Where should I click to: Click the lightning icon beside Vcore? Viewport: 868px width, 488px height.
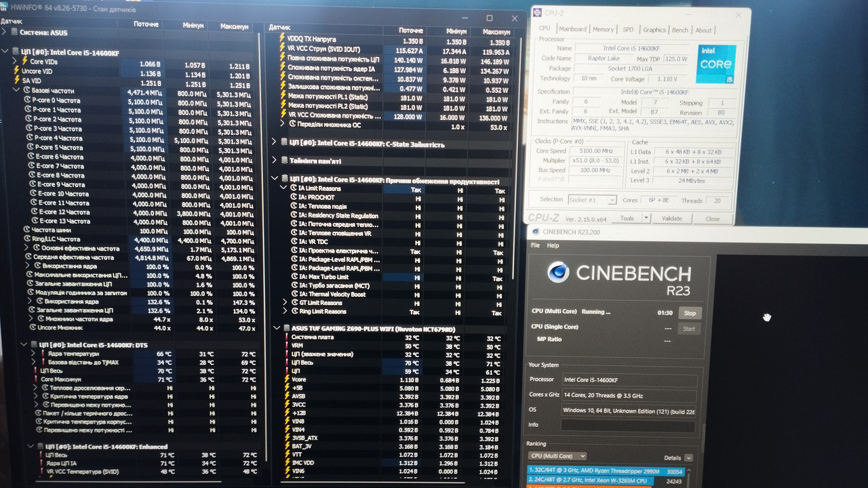point(287,380)
